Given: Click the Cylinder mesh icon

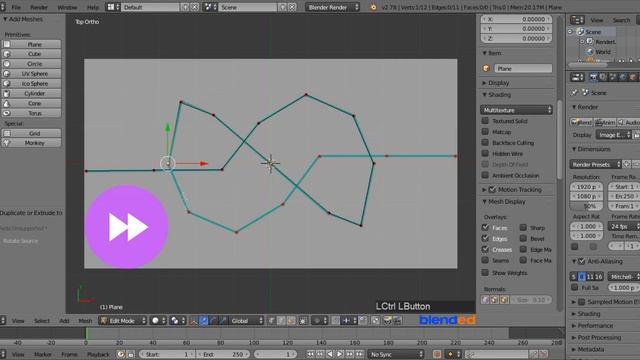Looking at the screenshot, I should pyautogui.click(x=7, y=93).
